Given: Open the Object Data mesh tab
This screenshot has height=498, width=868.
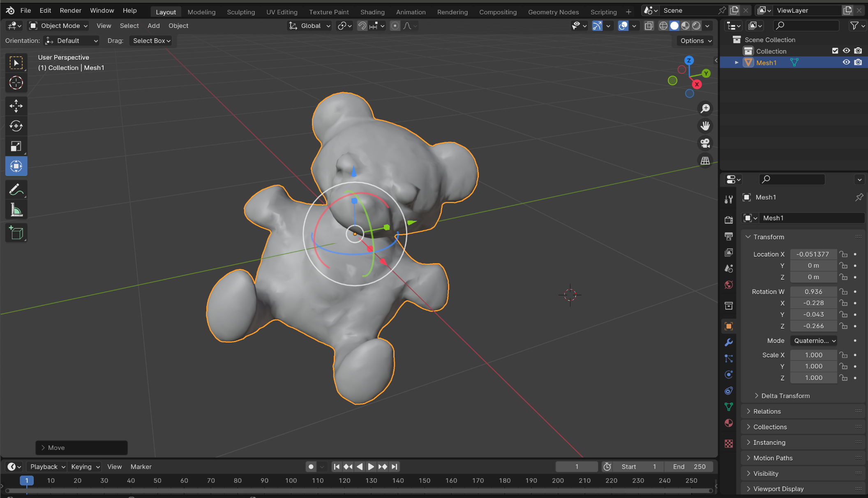Looking at the screenshot, I should [x=729, y=407].
